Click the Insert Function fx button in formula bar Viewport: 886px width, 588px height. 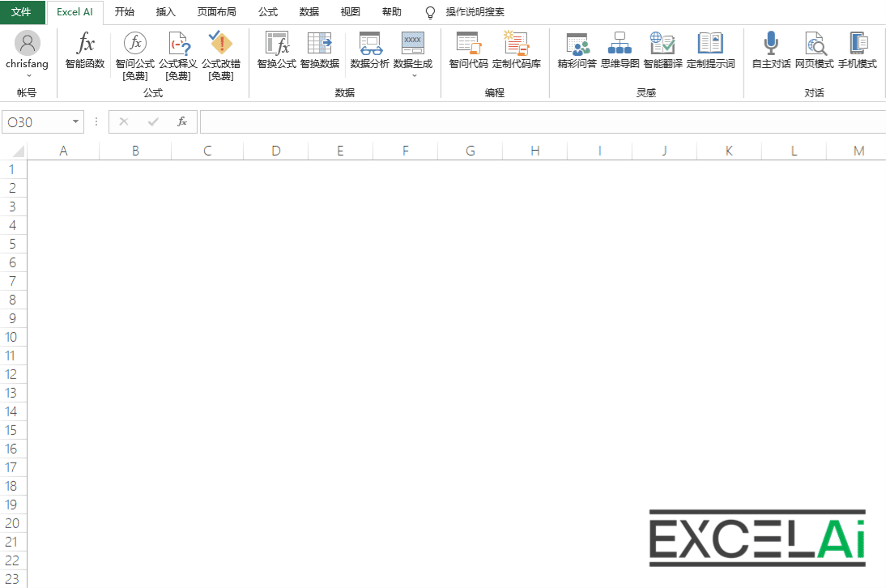point(182,121)
